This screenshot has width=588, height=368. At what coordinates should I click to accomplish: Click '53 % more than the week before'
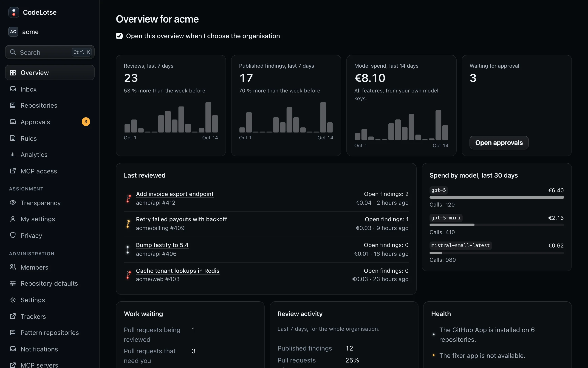point(164,91)
